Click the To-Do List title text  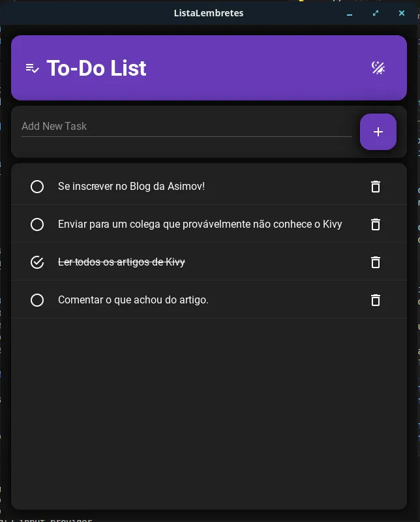[97, 68]
